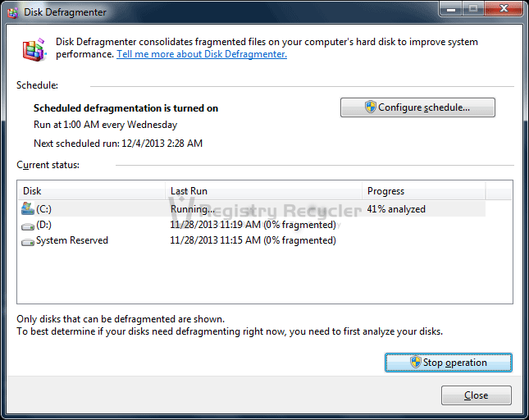529x420 pixels.
Task: Close window using title bar X
Action: point(504,9)
